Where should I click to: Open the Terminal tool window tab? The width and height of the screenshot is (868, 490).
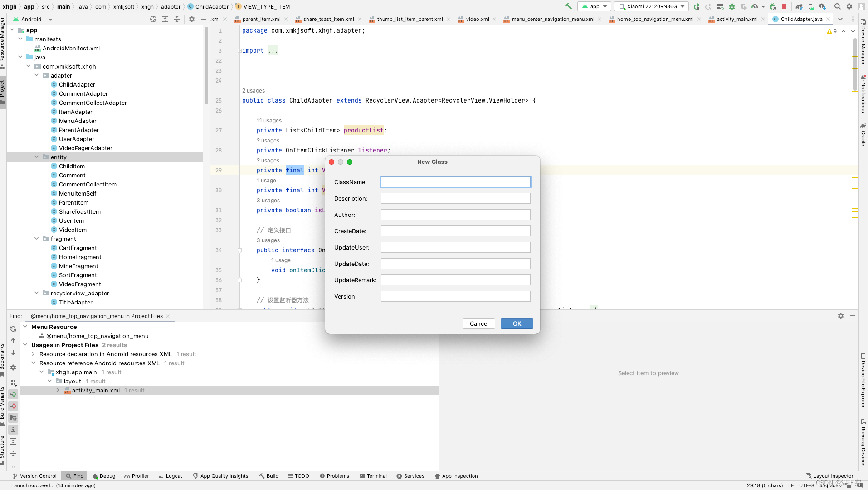tap(373, 476)
